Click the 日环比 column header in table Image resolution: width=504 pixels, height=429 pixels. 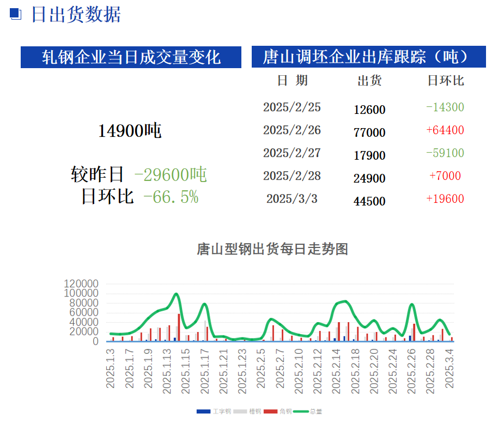point(445,81)
